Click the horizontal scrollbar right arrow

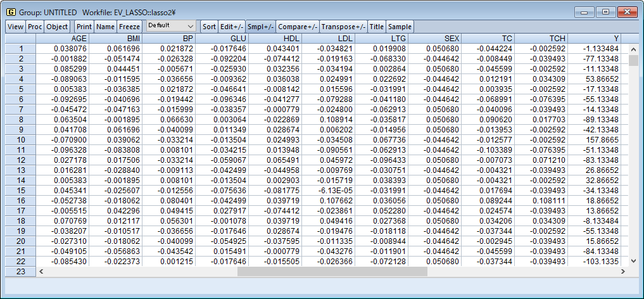tap(623, 271)
